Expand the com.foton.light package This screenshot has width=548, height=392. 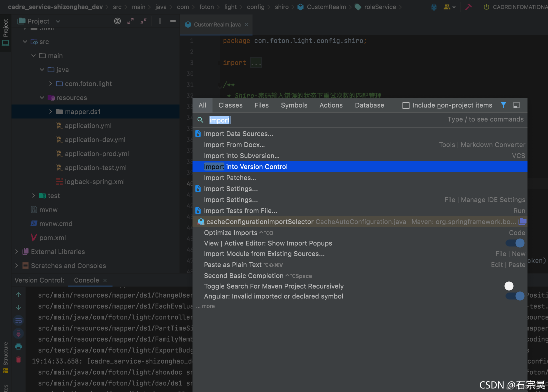click(x=50, y=83)
